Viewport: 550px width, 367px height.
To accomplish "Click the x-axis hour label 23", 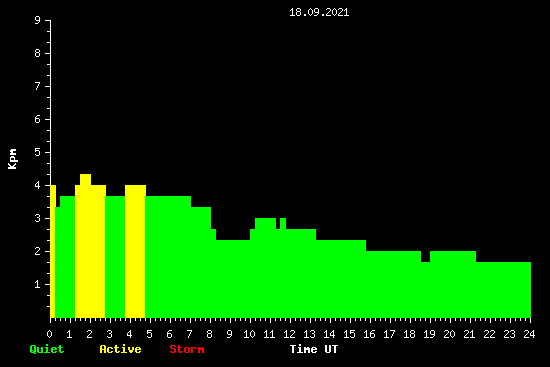I will 509,334.
